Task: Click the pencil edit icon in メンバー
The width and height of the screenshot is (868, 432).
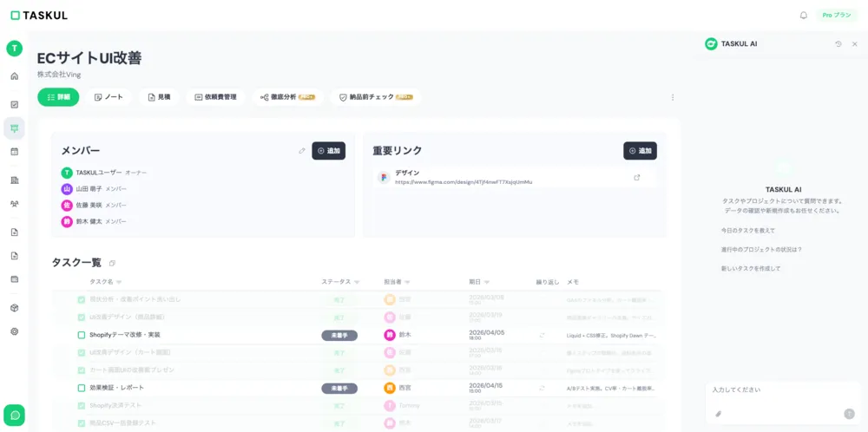Action: 302,151
